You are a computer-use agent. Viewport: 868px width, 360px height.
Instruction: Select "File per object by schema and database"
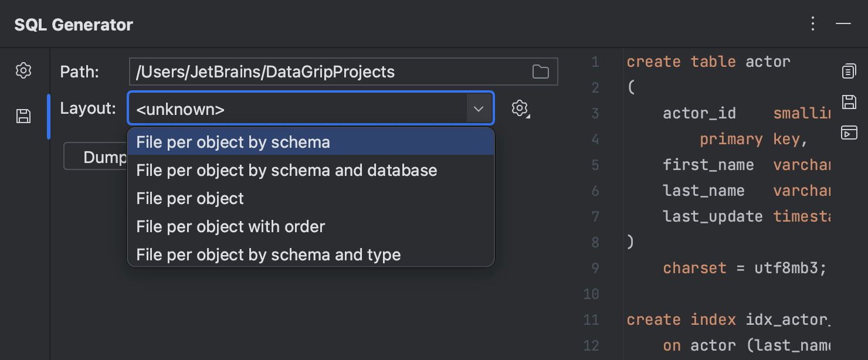[287, 170]
